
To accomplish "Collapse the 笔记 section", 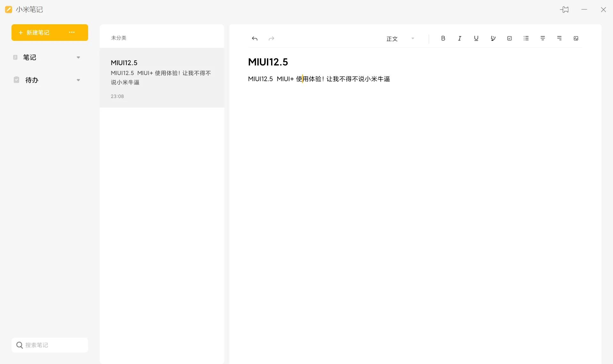I will (x=78, y=57).
